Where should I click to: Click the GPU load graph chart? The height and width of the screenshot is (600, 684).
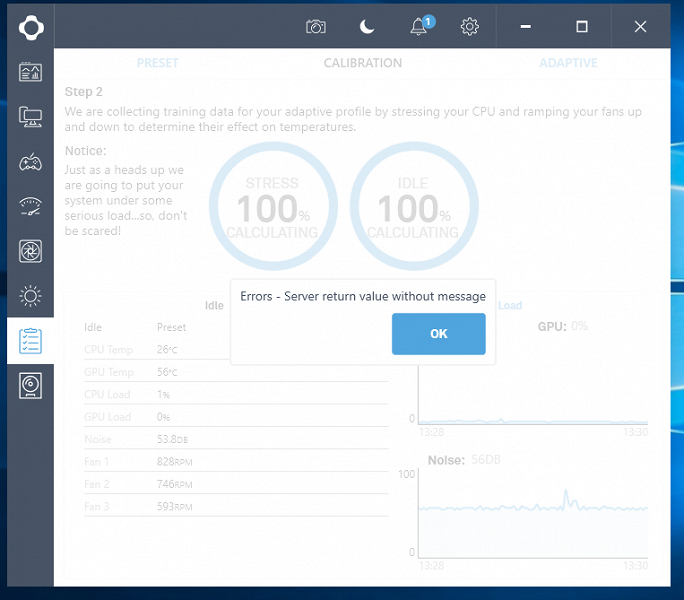[533, 395]
